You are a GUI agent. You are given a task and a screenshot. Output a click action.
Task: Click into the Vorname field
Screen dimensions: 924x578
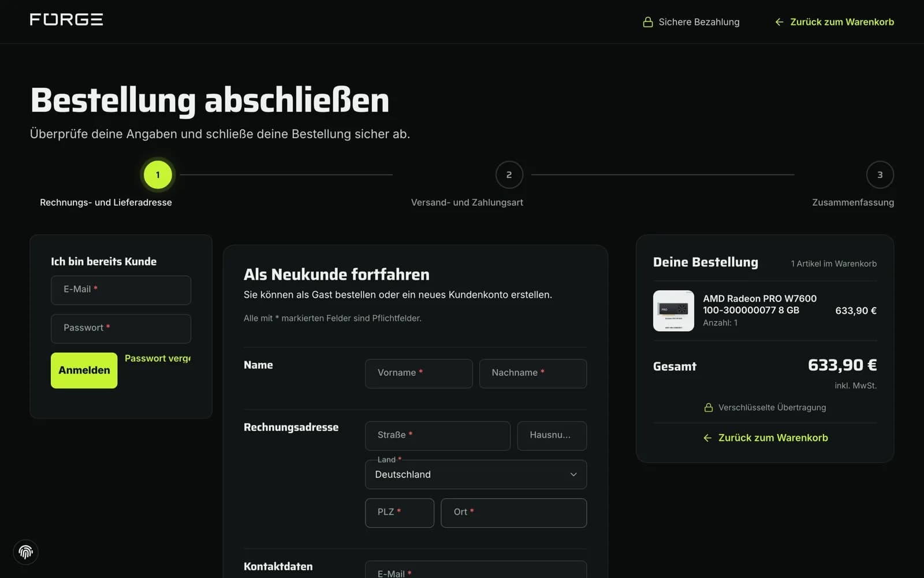pyautogui.click(x=419, y=373)
